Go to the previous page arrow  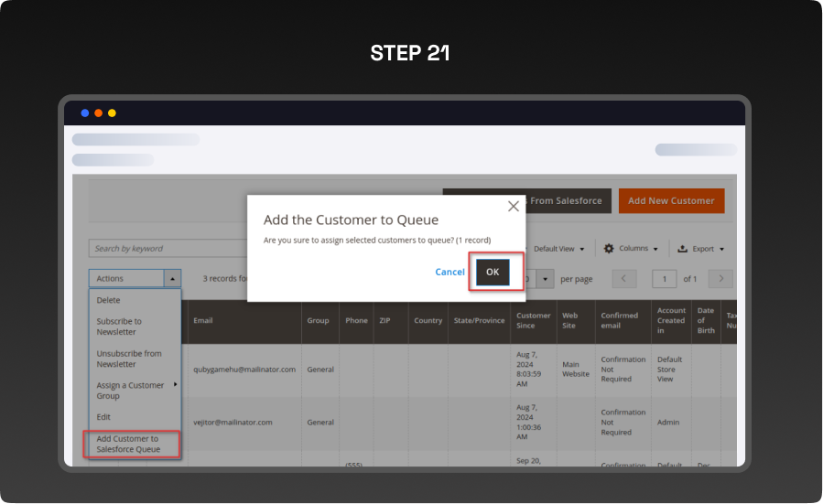point(624,279)
